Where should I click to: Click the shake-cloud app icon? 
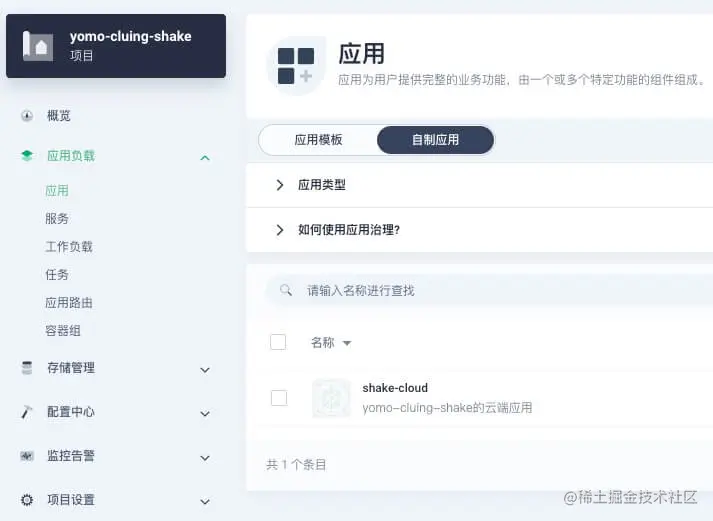tap(331, 398)
